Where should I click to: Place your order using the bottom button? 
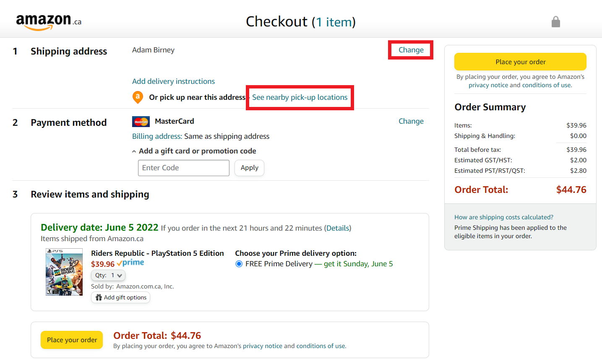pyautogui.click(x=71, y=340)
